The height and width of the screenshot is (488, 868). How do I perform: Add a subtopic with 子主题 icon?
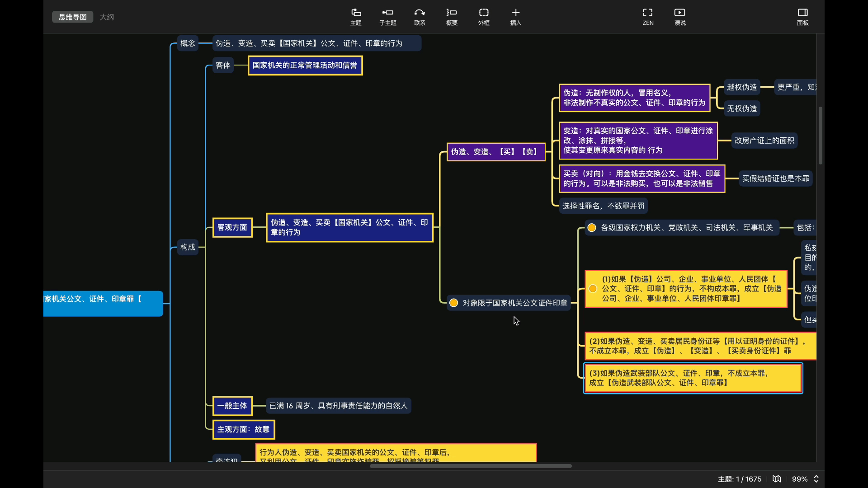pyautogui.click(x=387, y=17)
